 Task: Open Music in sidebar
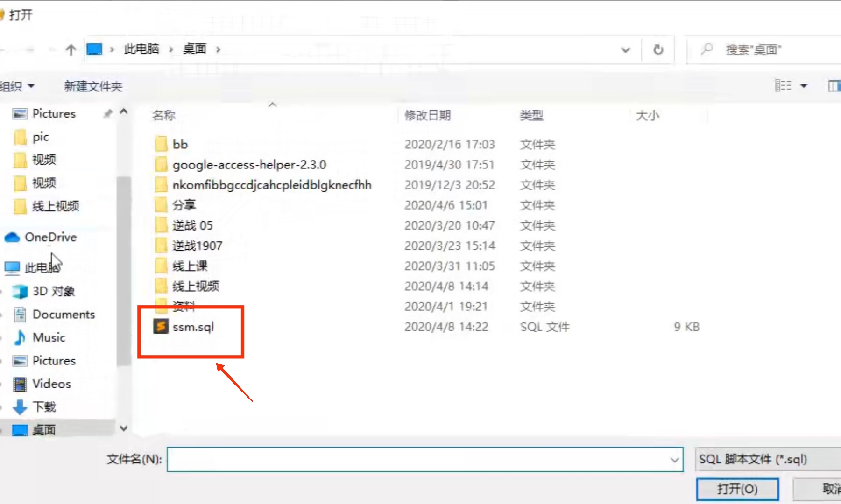(x=40, y=337)
